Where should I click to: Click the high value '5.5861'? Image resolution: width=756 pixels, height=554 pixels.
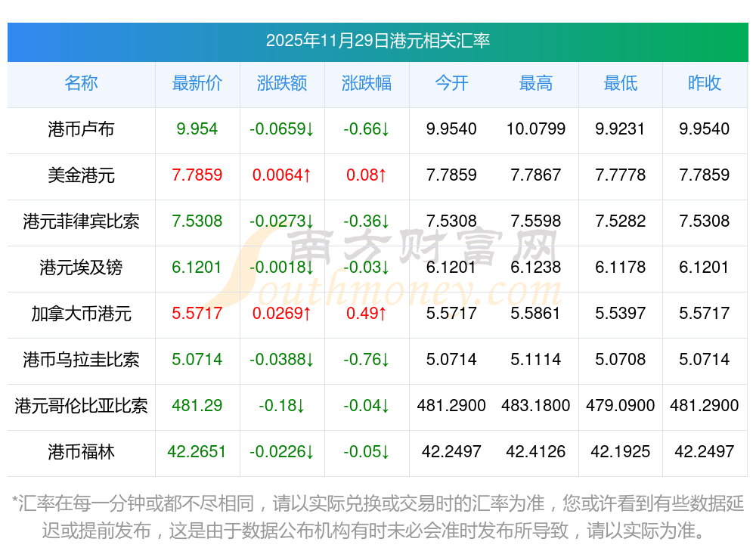coord(536,314)
